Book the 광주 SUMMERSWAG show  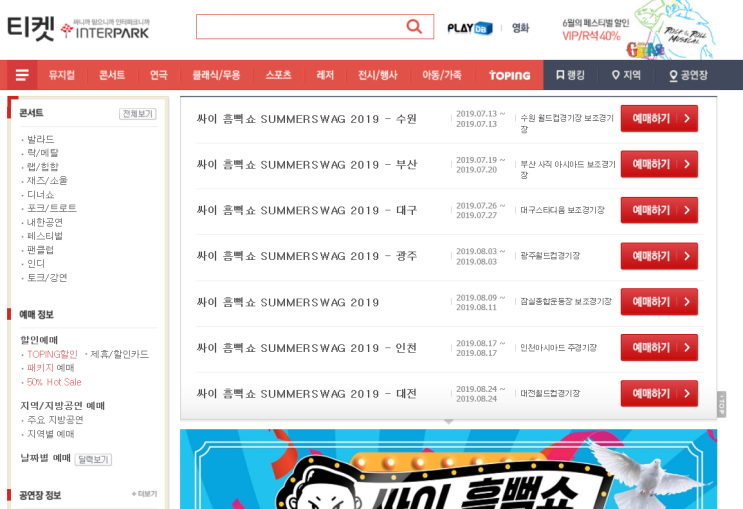coord(659,256)
